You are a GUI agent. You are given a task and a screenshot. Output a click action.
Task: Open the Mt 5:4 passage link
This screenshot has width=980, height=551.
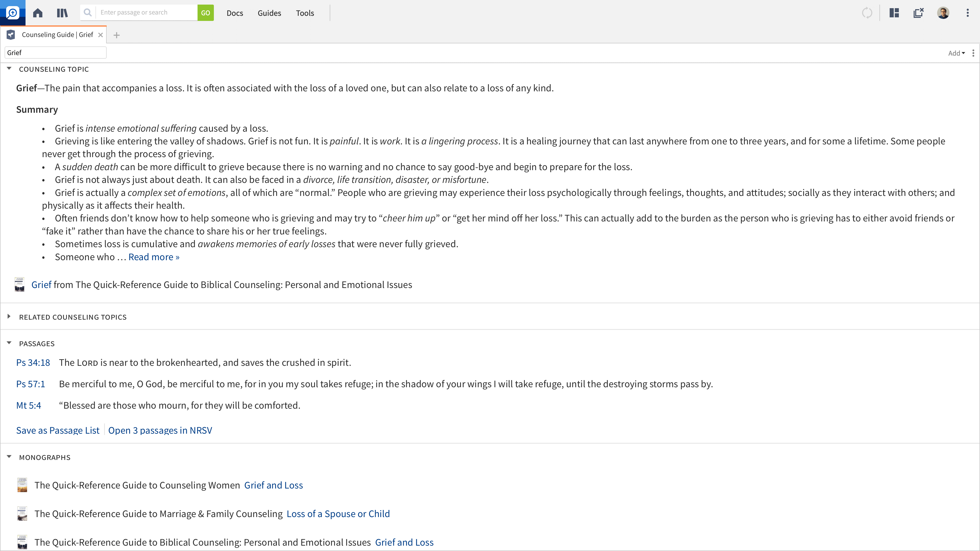29,405
